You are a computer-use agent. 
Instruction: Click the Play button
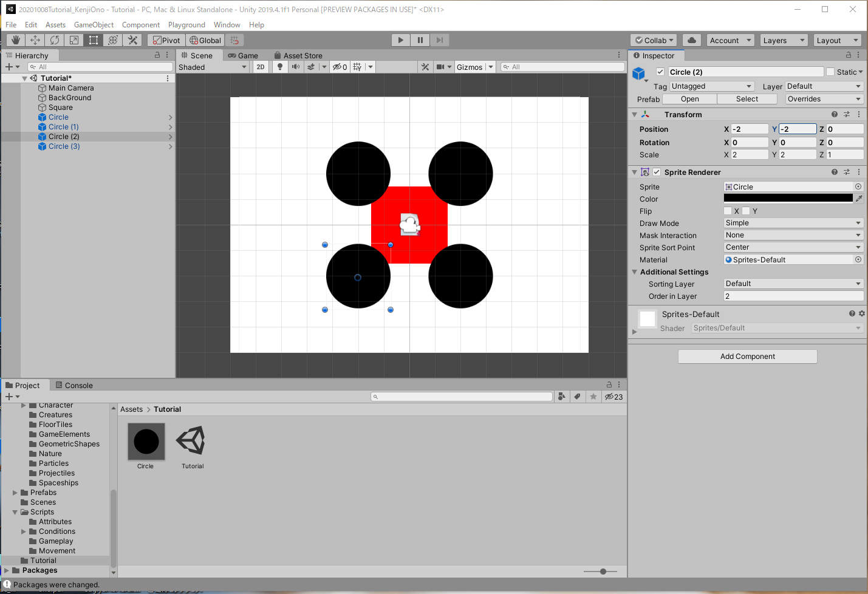tap(400, 40)
